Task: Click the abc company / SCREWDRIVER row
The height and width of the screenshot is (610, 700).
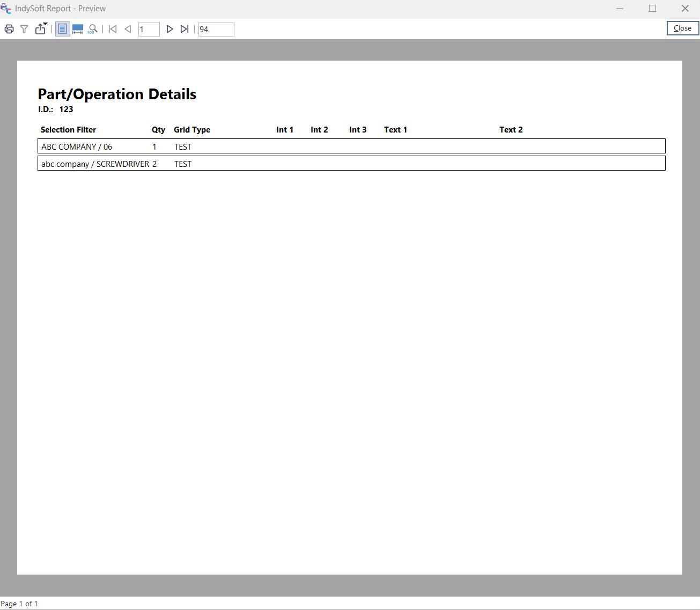Action: (x=351, y=164)
